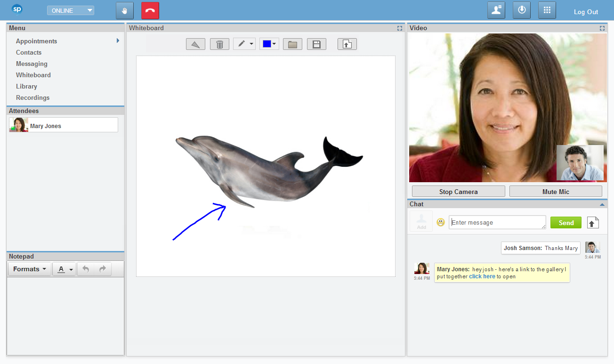Expand the pencil tool dropdown
The height and width of the screenshot is (364, 614).
pos(251,44)
